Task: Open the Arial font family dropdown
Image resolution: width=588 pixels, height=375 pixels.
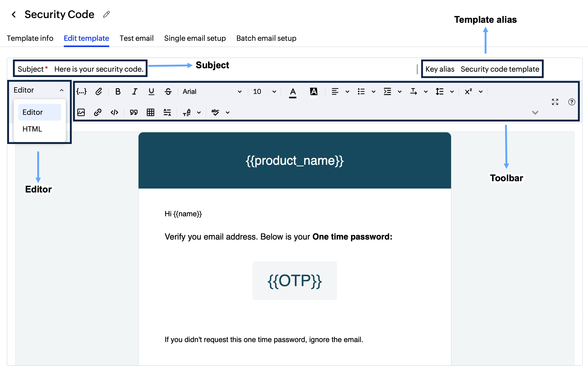Action: pos(212,91)
